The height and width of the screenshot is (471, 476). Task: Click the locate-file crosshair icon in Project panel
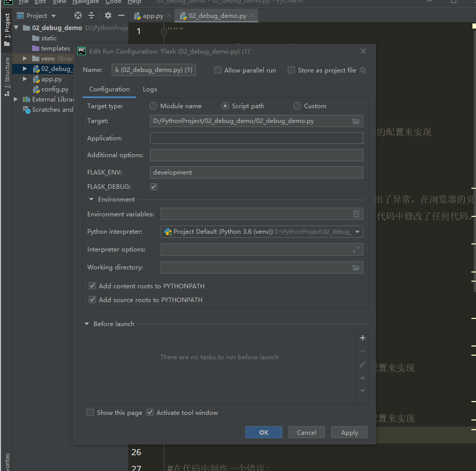[x=78, y=15]
